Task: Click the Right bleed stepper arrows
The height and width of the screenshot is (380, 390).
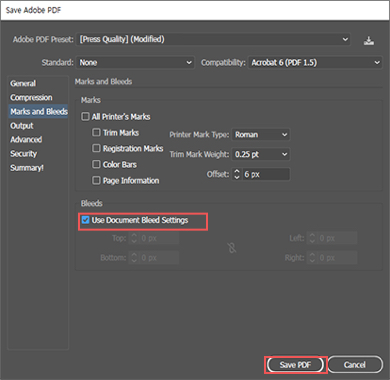Action: [312, 258]
